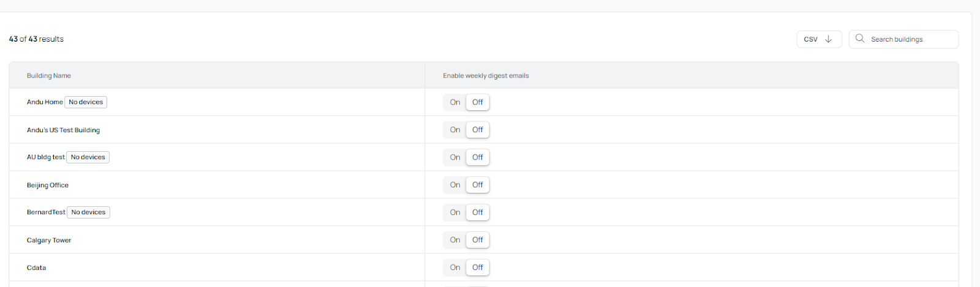The height and width of the screenshot is (287, 980).
Task: Select the Beijing Office building name
Action: tap(48, 185)
